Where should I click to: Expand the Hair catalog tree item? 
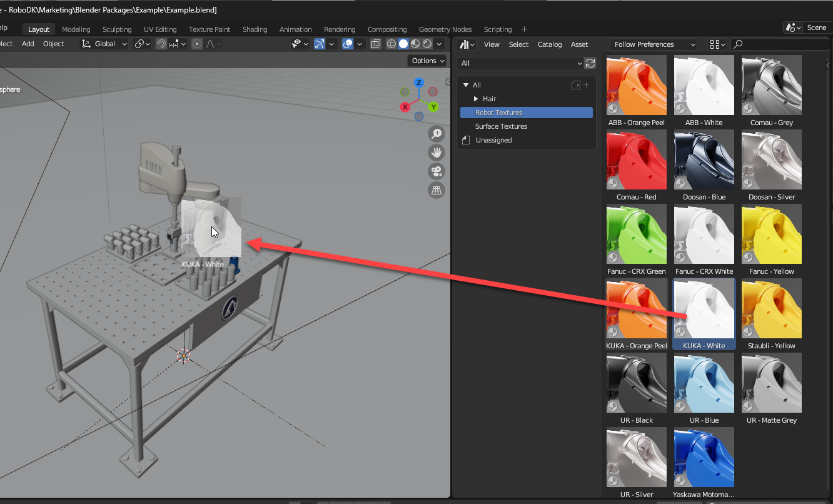(476, 99)
